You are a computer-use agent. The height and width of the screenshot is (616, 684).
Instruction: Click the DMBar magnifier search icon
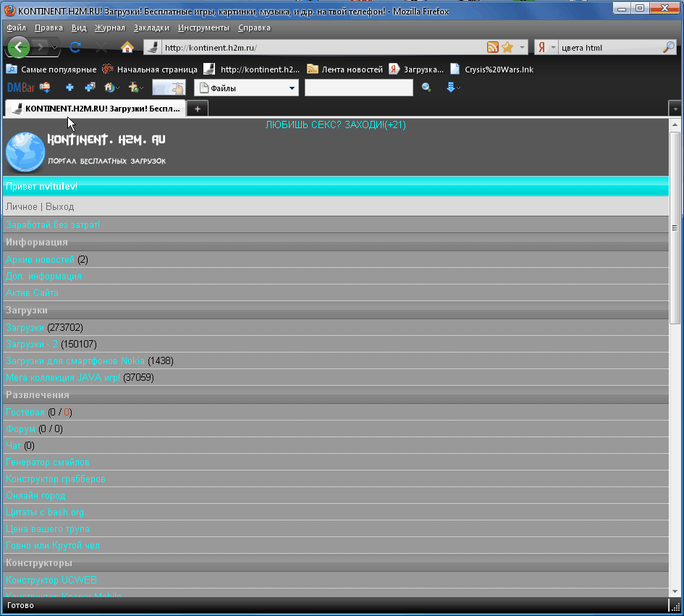(426, 88)
